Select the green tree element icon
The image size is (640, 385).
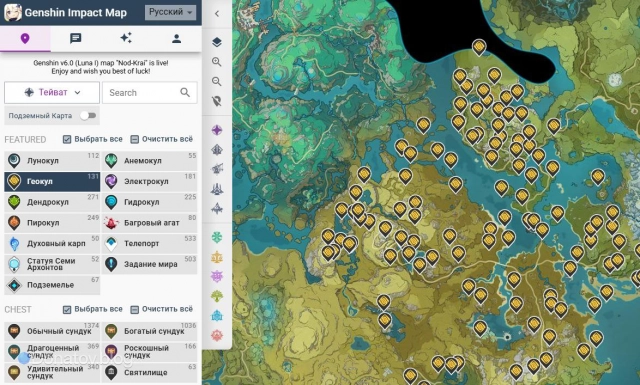[x=217, y=296]
